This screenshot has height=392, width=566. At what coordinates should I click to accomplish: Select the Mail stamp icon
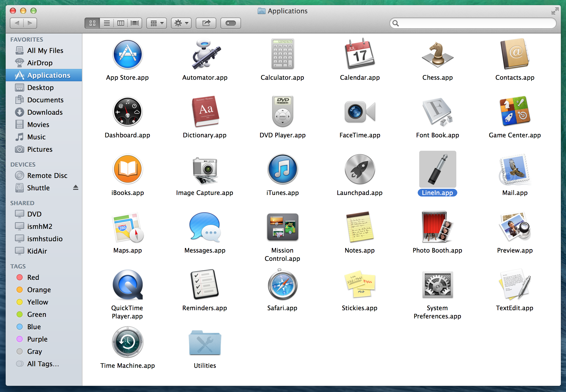(x=515, y=169)
